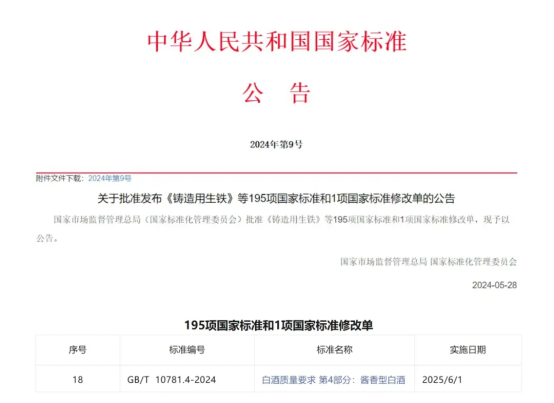Click the standard number cell GB/T 10781.4-2024
The width and height of the screenshot is (554, 403).
(171, 380)
